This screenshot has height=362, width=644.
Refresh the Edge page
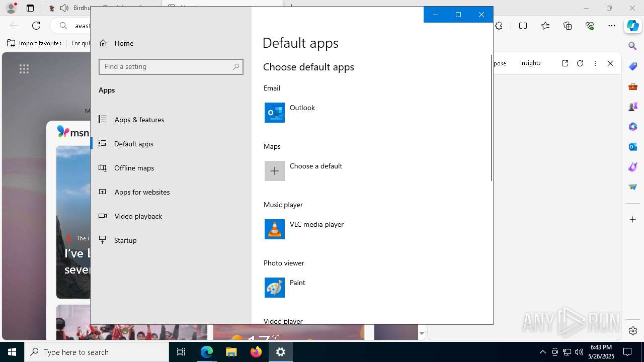tap(36, 26)
